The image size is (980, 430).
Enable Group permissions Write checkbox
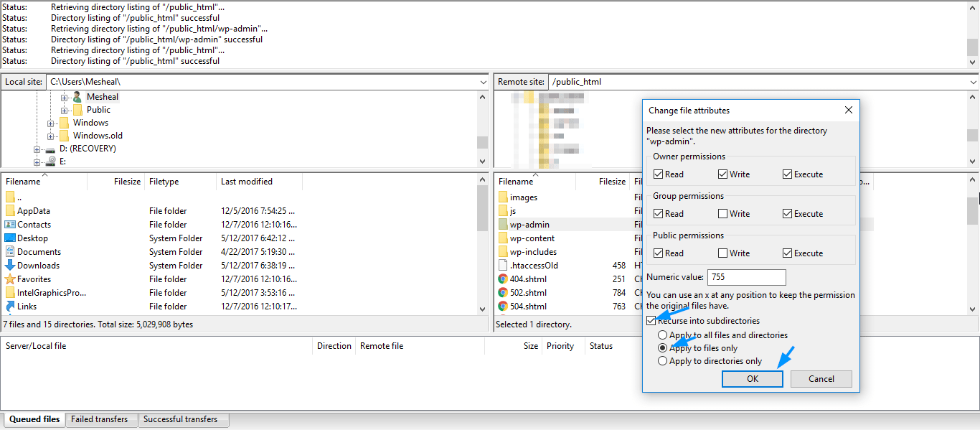click(723, 214)
